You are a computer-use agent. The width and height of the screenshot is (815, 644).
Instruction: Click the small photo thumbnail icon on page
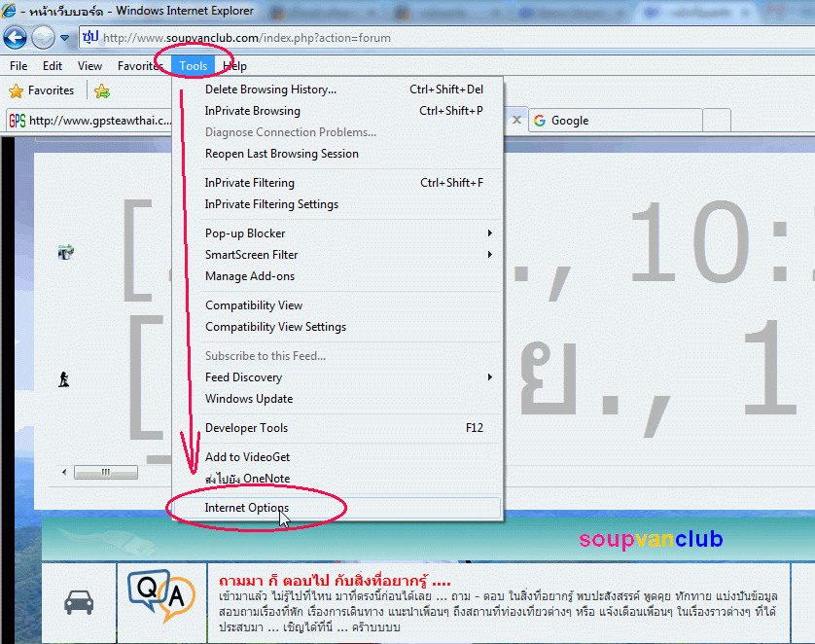click(x=66, y=252)
